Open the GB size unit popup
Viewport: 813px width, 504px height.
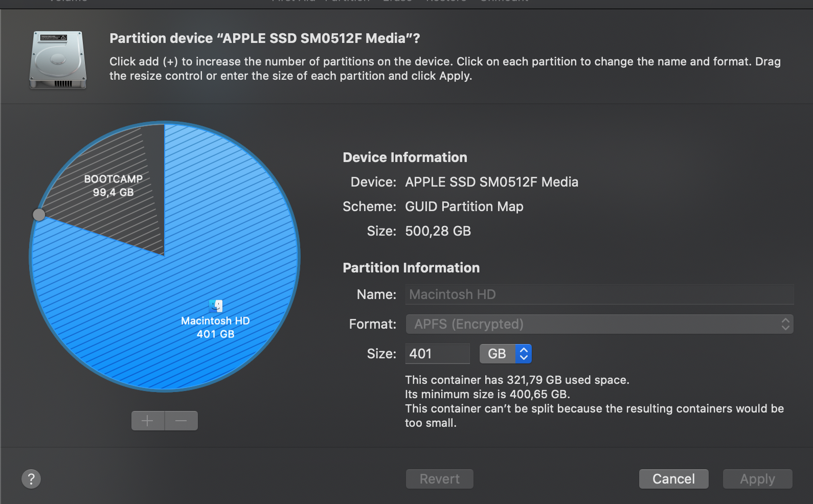[505, 354]
